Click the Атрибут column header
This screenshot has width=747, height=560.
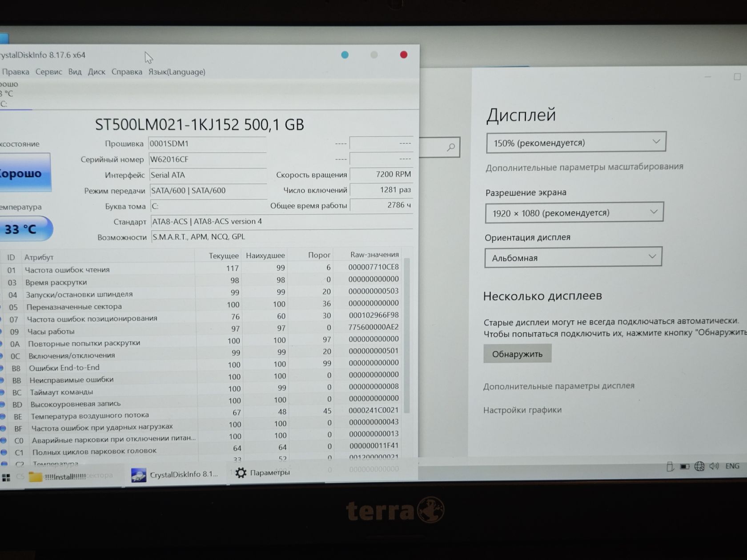39,257
